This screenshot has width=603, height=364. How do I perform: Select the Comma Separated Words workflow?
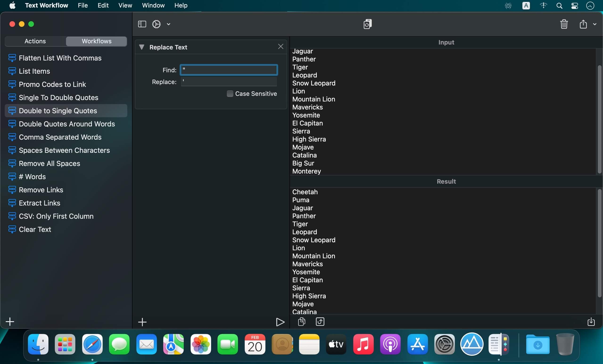[x=60, y=137]
